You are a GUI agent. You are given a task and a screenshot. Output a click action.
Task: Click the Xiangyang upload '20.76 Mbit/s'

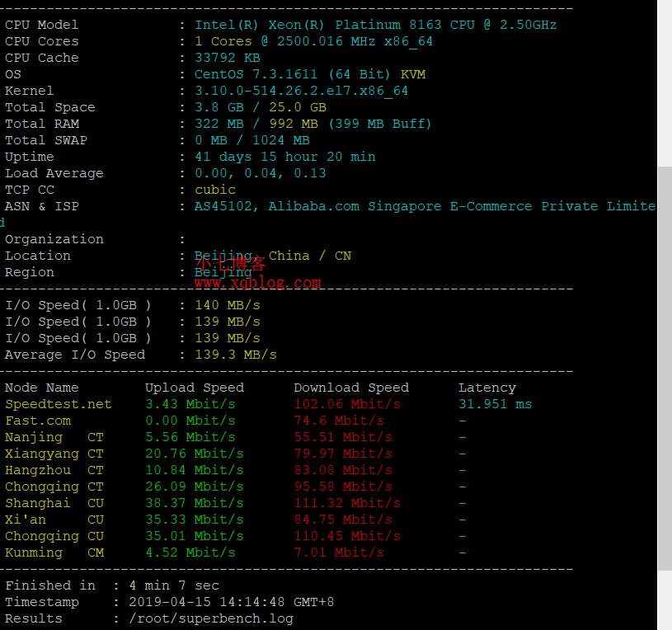[194, 454]
